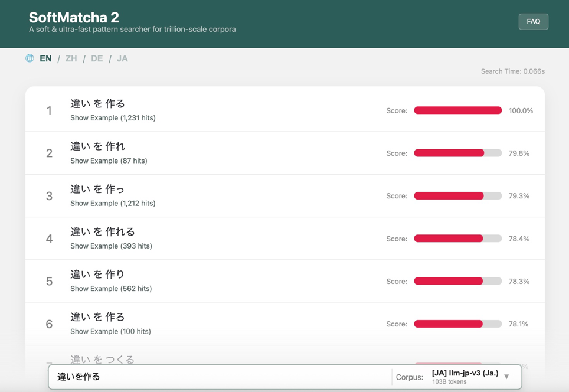Switch interface language to DE
Viewport: 569px width, 392px height.
tap(97, 58)
